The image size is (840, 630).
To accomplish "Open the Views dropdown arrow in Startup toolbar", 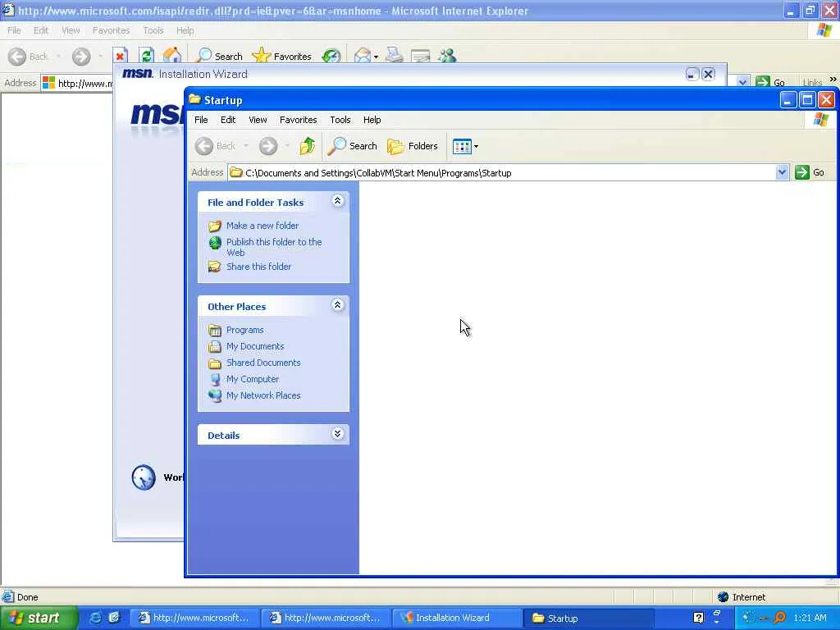I will (x=476, y=146).
